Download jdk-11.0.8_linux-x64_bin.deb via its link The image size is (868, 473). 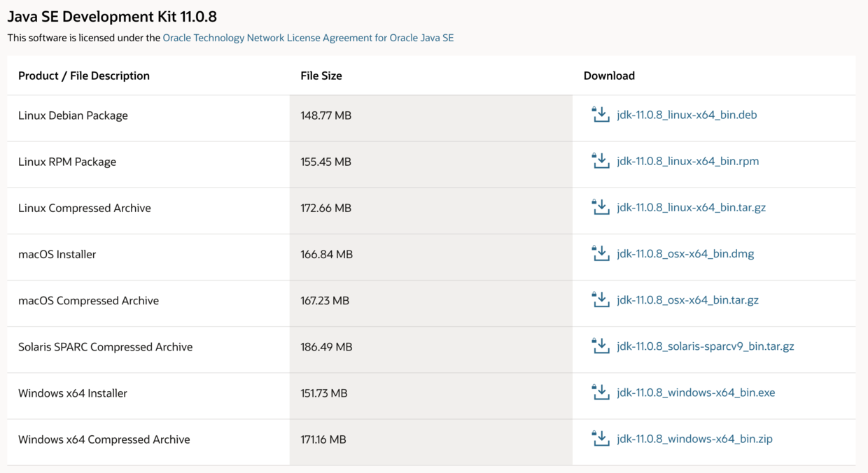[687, 115]
